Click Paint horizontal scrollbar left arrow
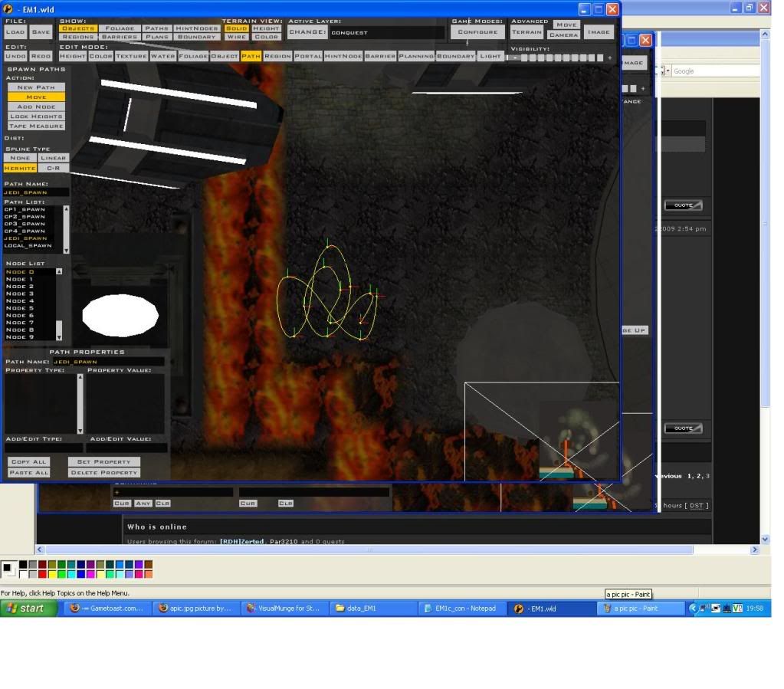Image resolution: width=784 pixels, height=689 pixels. (40, 550)
